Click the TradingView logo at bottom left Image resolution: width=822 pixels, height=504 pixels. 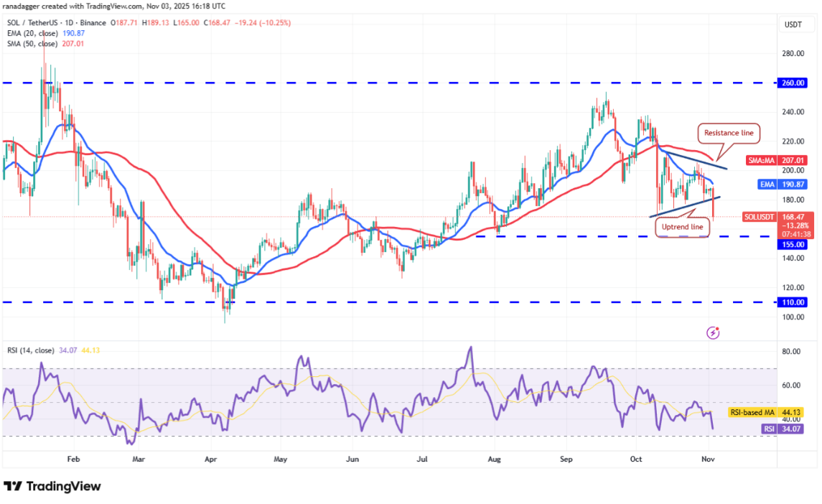pyautogui.click(x=52, y=486)
